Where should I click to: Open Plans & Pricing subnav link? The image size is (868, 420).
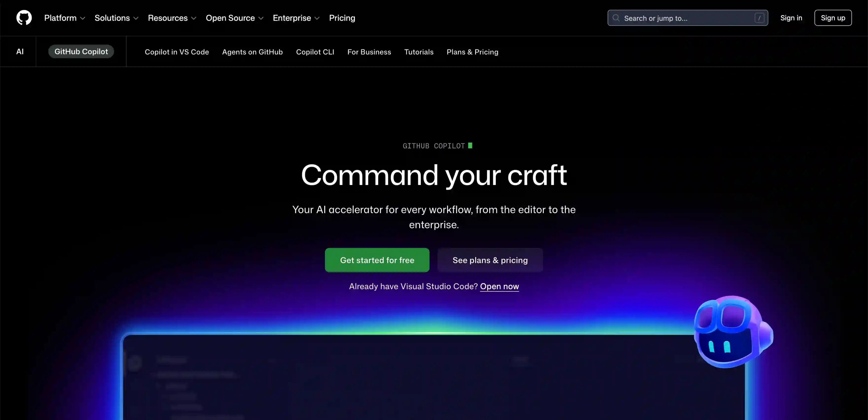(x=472, y=52)
